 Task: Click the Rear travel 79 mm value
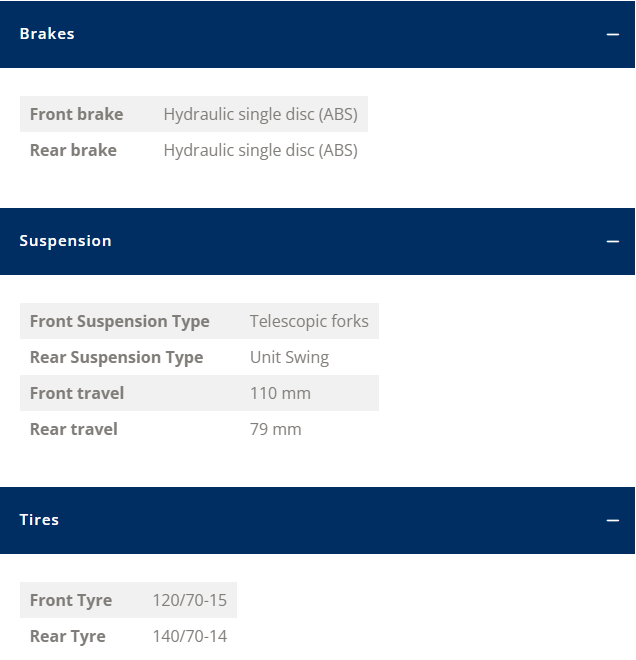(x=276, y=429)
